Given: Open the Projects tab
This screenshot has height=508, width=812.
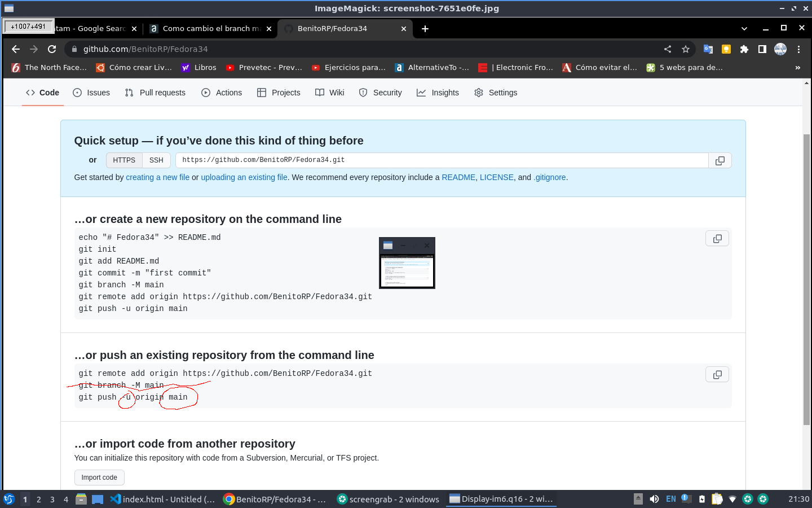Looking at the screenshot, I should click(279, 93).
